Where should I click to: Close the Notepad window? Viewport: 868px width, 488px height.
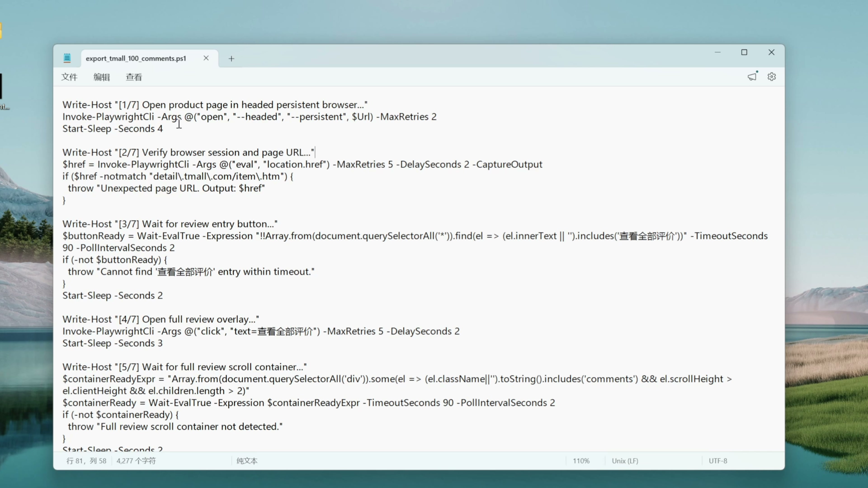(x=771, y=52)
